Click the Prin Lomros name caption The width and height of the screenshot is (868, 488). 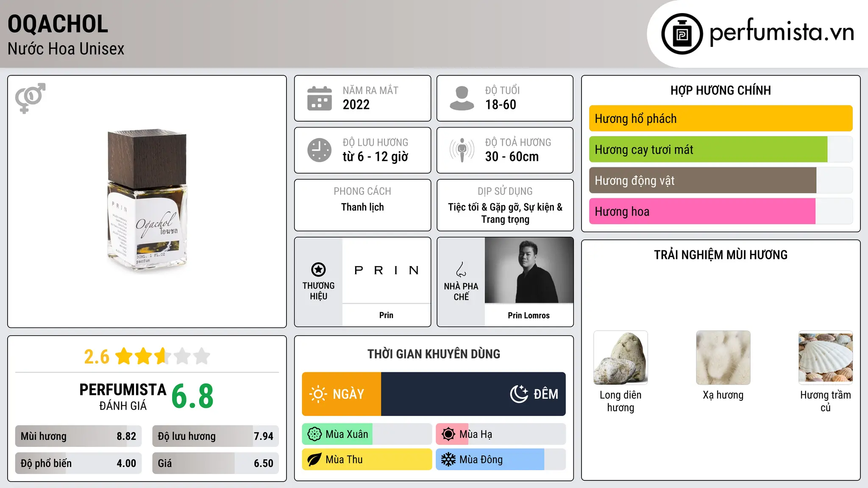click(529, 316)
